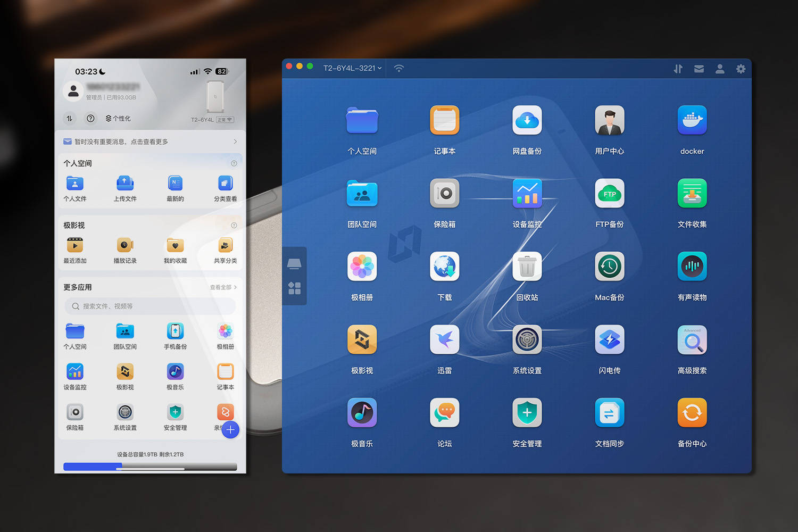Open 系统设置 in the desktop window
This screenshot has height=532, width=798.
[x=527, y=339]
